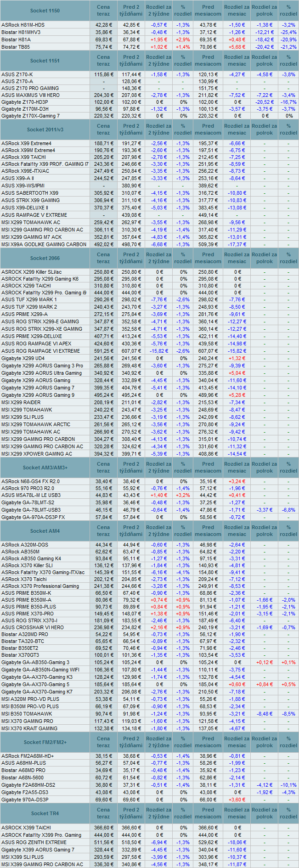Click the +3,24 € monthly difference
This screenshot has width=299, height=868.
tap(237, 481)
